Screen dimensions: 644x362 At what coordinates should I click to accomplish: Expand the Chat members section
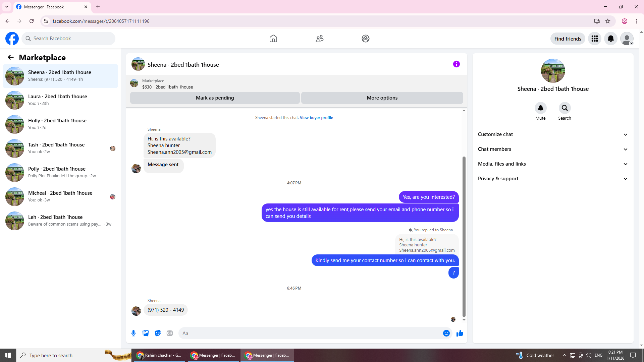(553, 149)
